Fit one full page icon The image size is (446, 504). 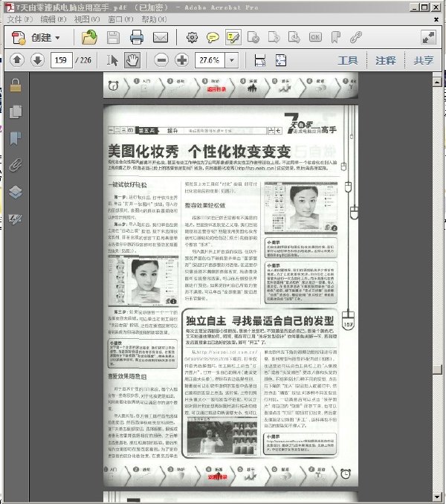coord(281,60)
